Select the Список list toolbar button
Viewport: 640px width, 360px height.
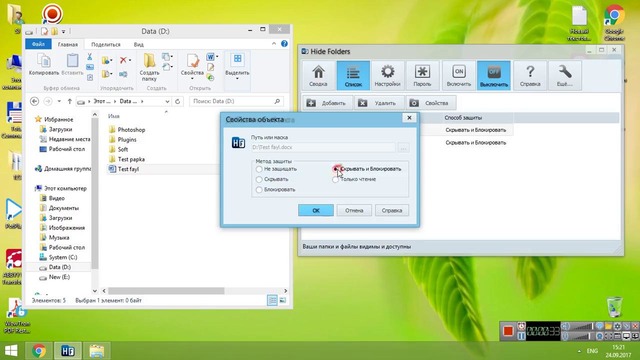coord(353,76)
